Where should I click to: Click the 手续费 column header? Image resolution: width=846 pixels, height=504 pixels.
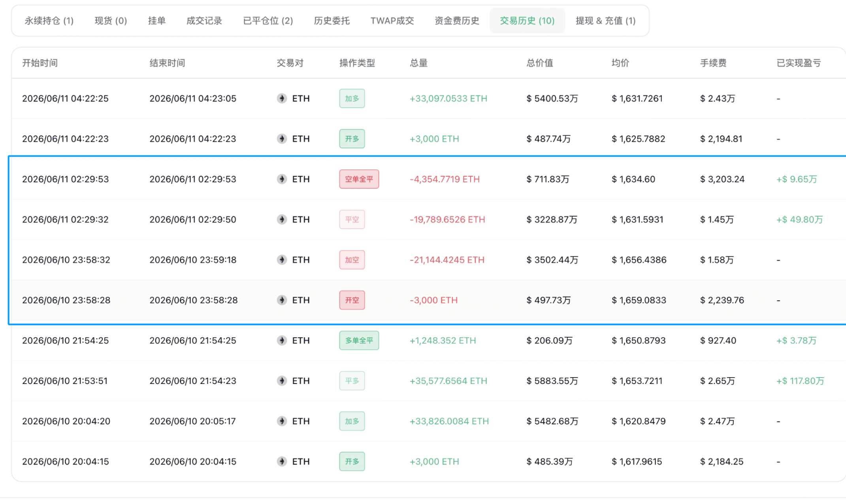pyautogui.click(x=713, y=63)
